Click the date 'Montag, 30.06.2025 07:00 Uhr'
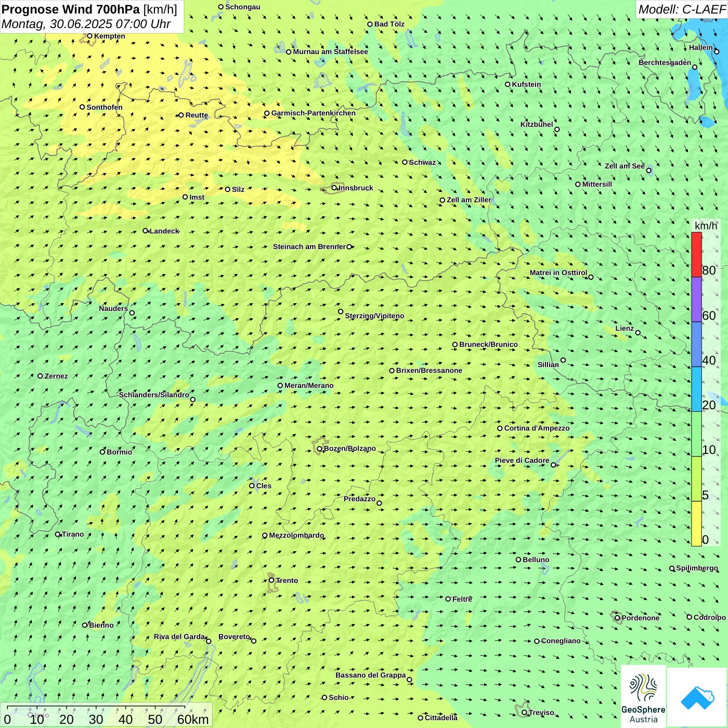728x728 pixels. coord(86,24)
